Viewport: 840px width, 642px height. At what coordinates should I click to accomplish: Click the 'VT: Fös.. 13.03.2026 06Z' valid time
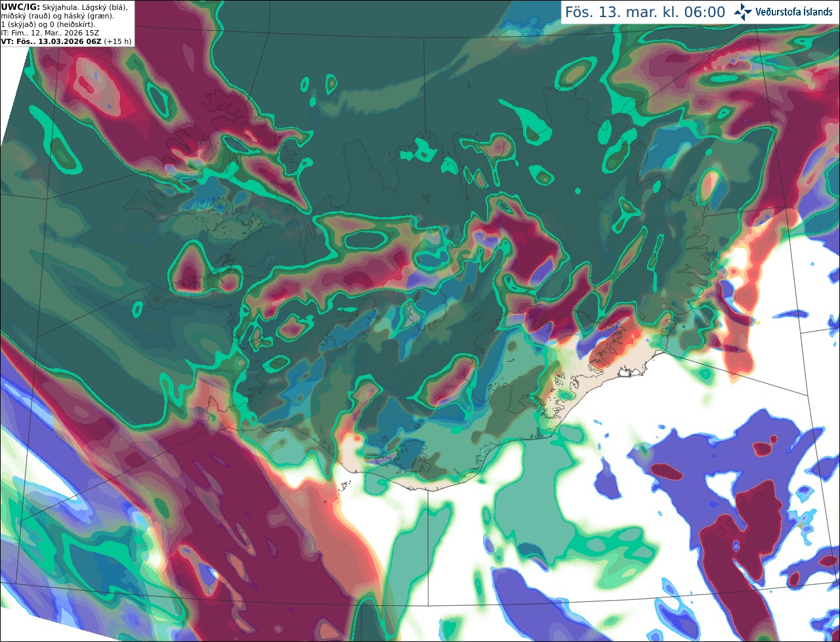click(x=51, y=41)
